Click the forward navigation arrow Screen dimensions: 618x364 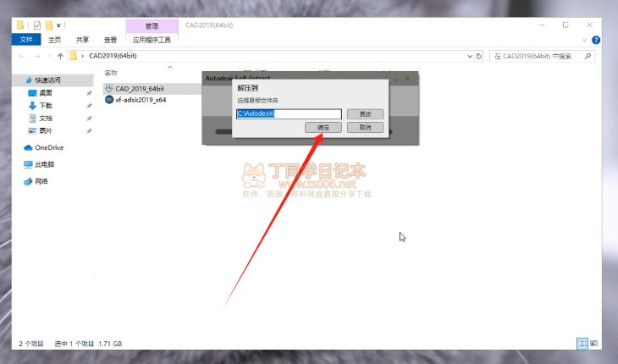point(37,57)
